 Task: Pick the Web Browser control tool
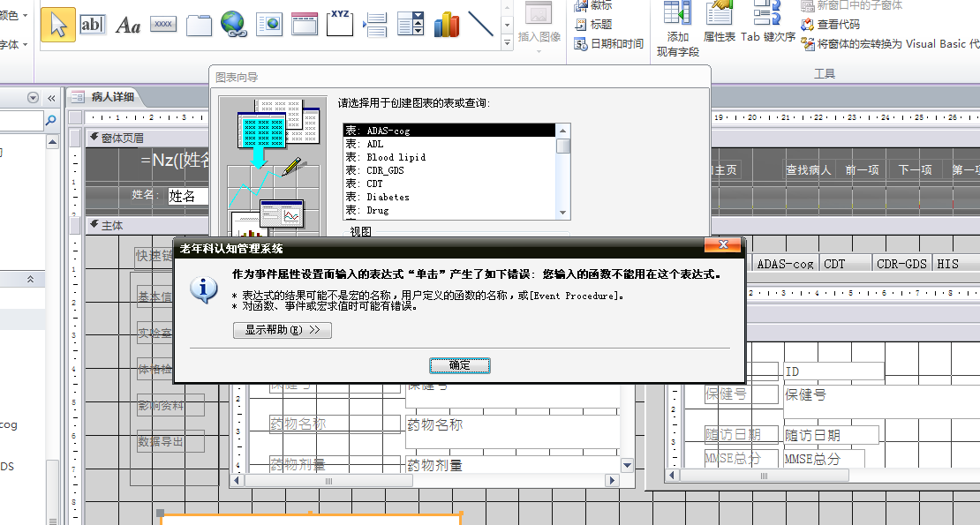click(269, 25)
